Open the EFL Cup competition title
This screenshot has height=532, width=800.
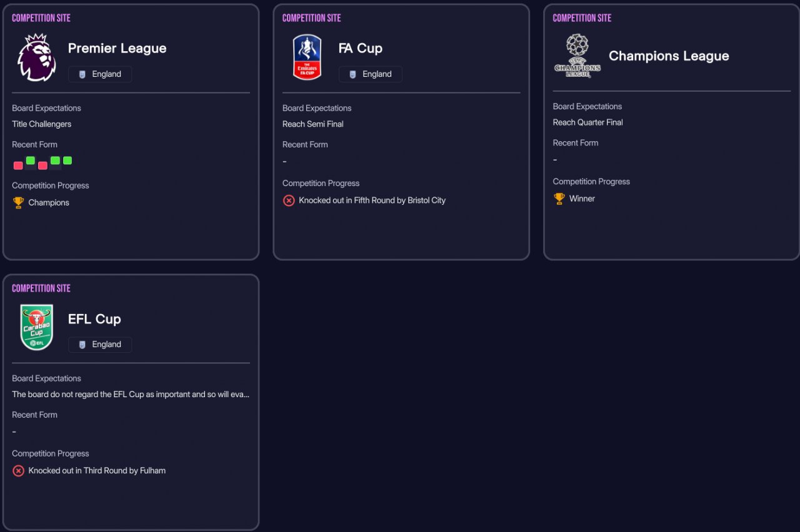point(94,319)
